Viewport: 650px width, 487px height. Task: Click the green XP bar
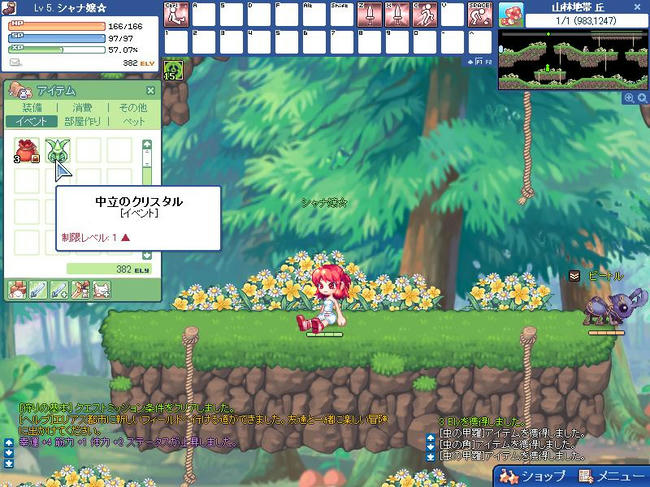coord(57,50)
